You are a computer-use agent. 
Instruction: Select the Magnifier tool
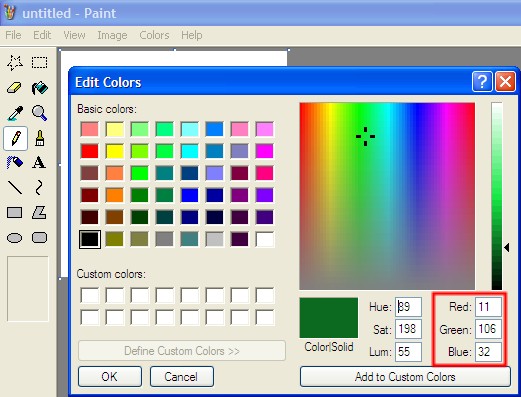tap(39, 113)
